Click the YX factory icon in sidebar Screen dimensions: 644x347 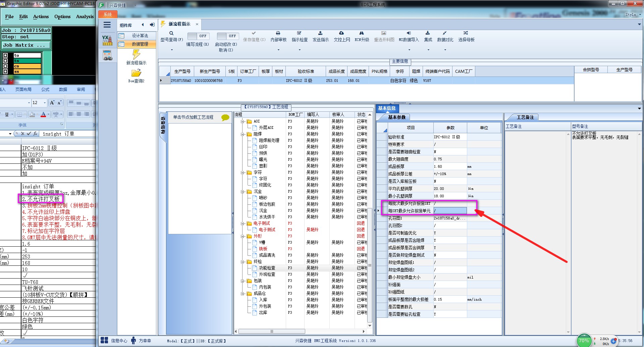(107, 40)
